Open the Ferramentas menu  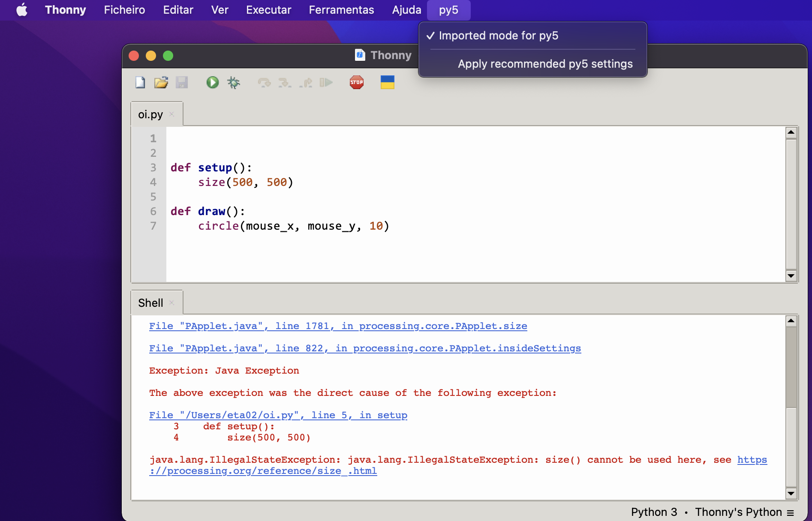coord(341,10)
